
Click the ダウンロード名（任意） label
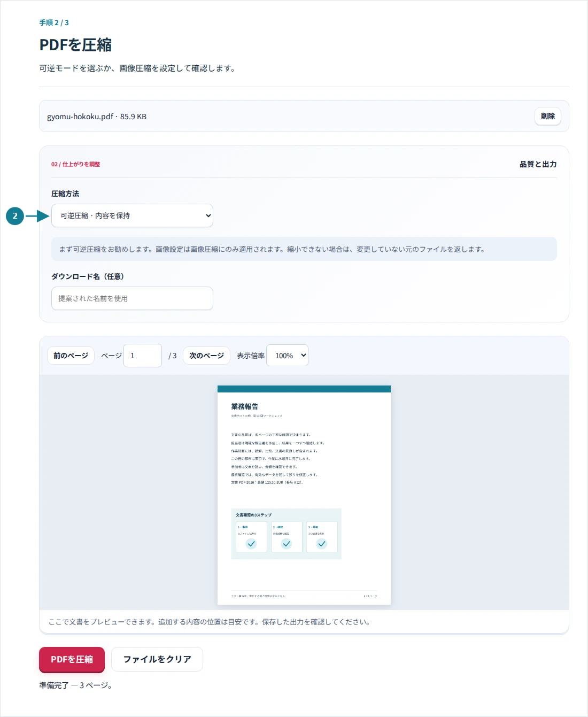(88, 276)
